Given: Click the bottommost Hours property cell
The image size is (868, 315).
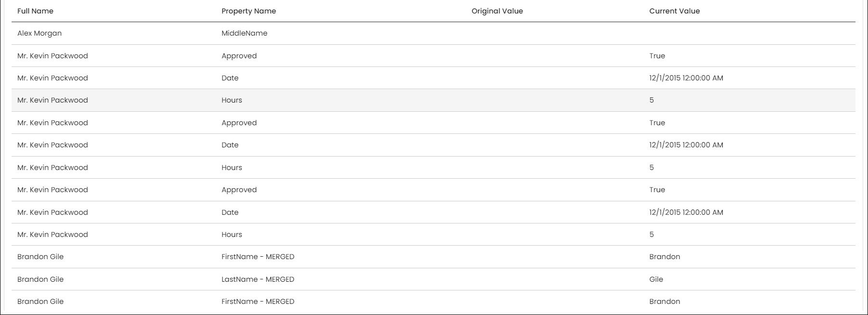Looking at the screenshot, I should 232,235.
